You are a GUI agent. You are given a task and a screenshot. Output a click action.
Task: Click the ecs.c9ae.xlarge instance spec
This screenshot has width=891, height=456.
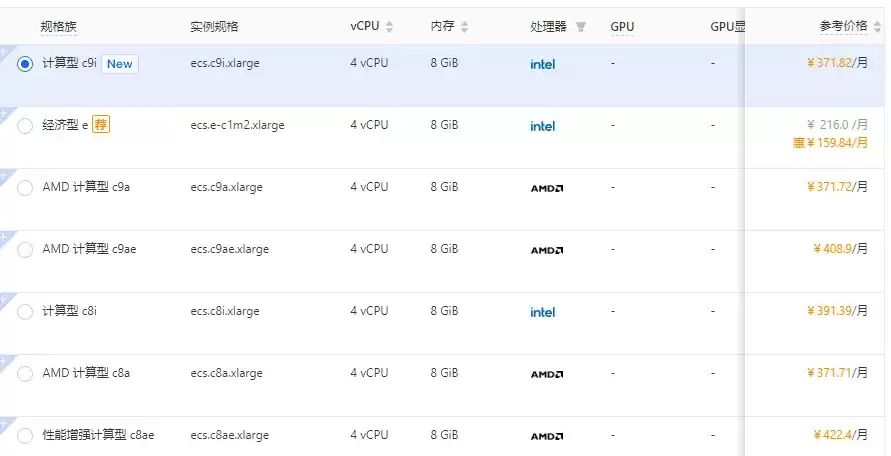(x=230, y=250)
